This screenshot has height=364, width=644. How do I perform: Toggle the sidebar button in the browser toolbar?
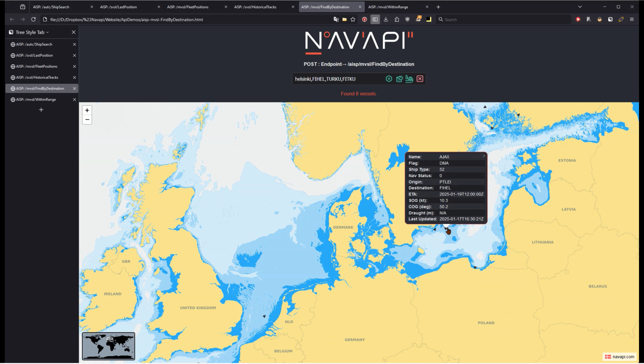tap(375, 19)
